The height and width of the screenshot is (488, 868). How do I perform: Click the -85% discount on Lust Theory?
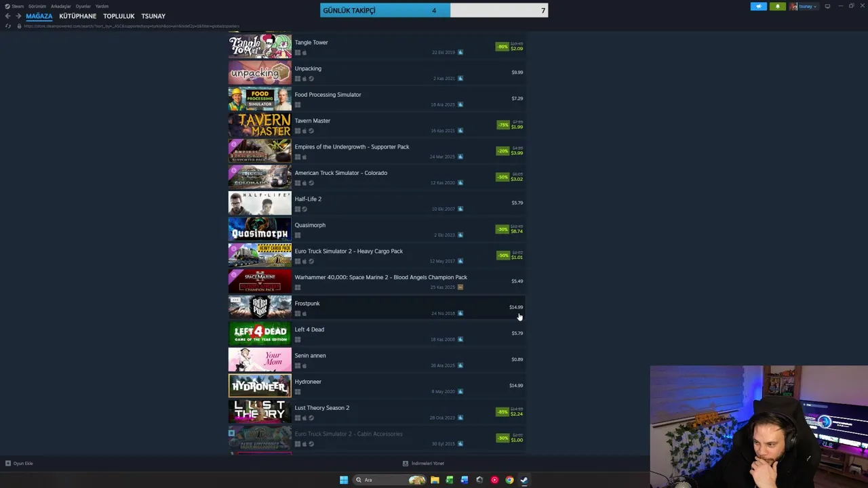(x=502, y=411)
